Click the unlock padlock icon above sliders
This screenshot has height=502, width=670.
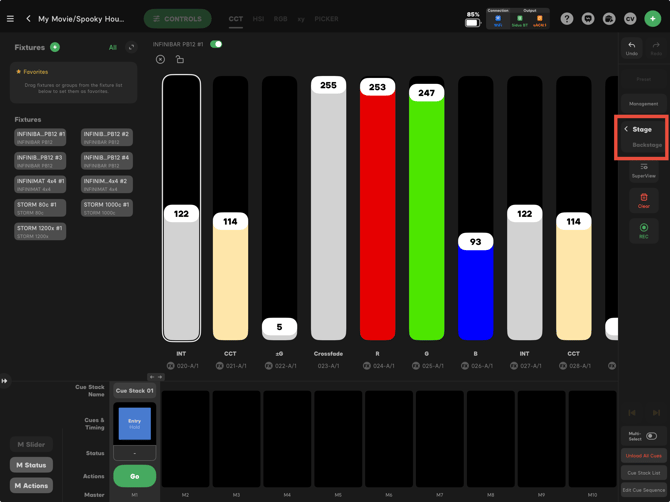180,59
